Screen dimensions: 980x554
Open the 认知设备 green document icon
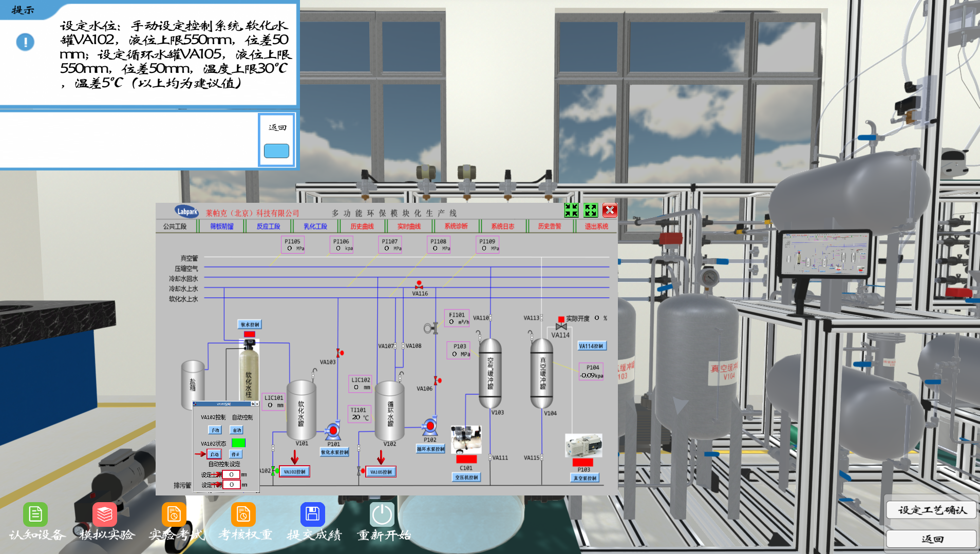pyautogui.click(x=35, y=514)
